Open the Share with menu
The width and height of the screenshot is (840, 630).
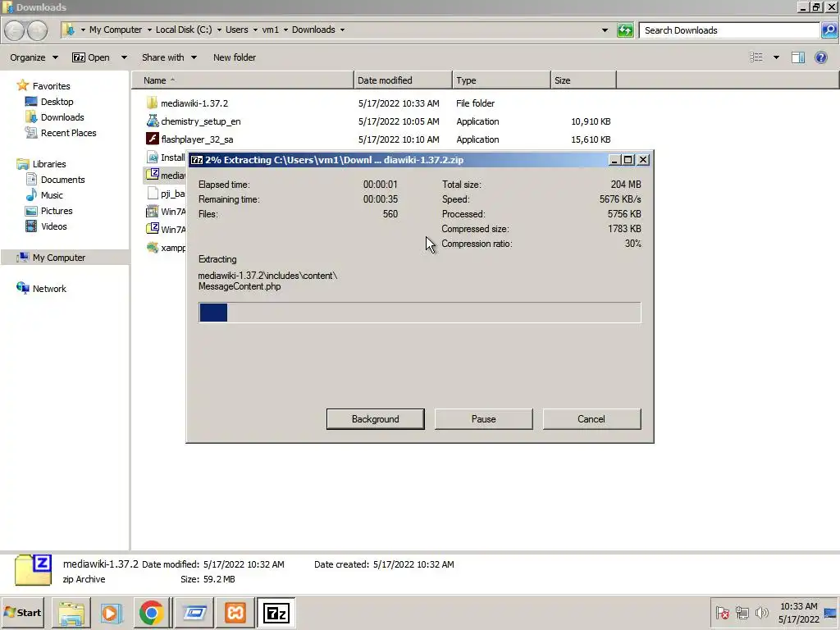pos(169,57)
